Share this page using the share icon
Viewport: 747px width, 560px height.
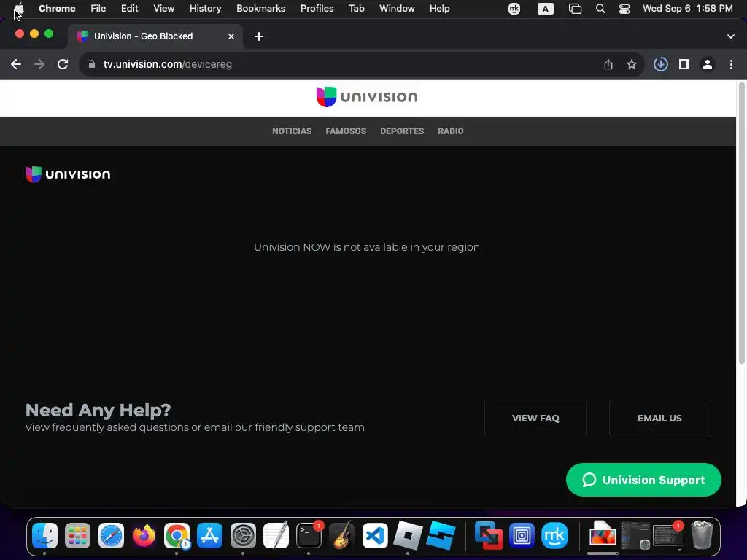tap(608, 64)
